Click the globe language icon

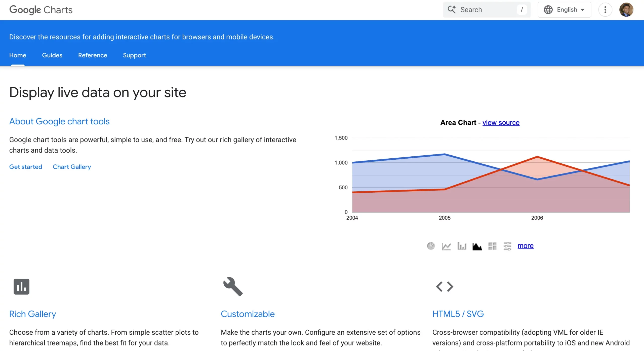(548, 10)
